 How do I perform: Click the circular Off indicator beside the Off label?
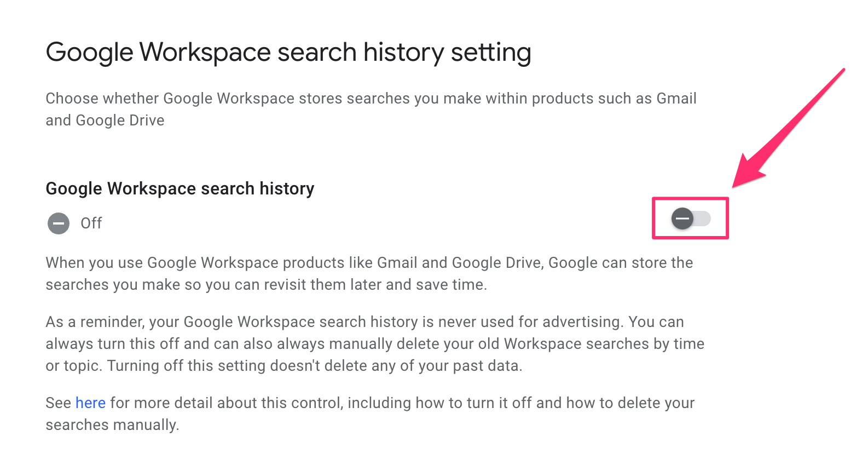click(58, 223)
